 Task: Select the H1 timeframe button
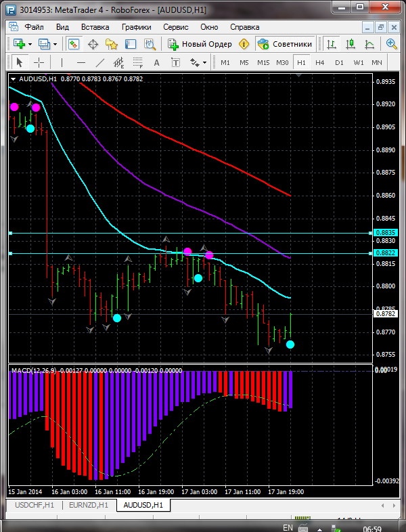(x=301, y=63)
